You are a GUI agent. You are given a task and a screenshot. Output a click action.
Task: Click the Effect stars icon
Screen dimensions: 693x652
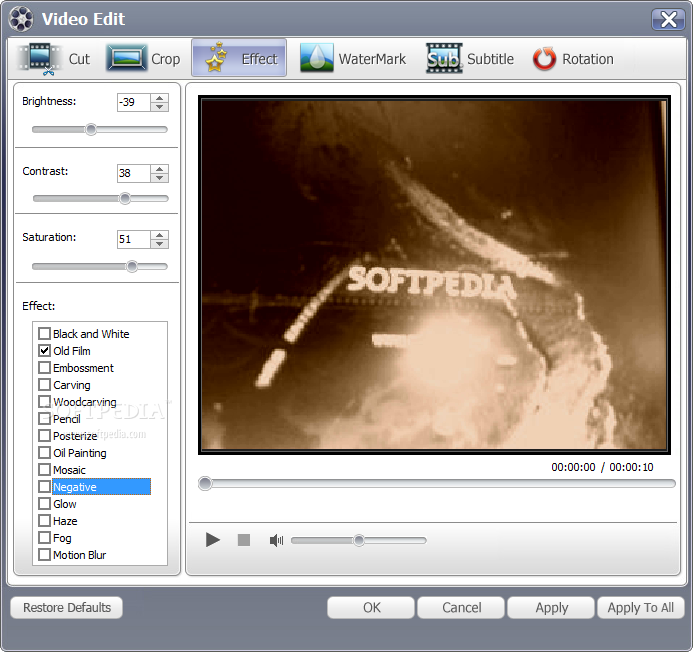coord(216,57)
